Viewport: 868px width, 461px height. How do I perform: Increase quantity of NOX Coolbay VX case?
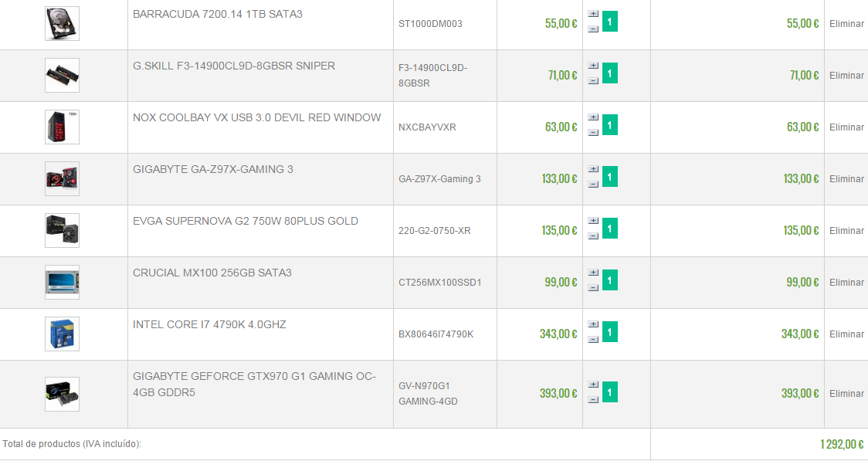(593, 117)
